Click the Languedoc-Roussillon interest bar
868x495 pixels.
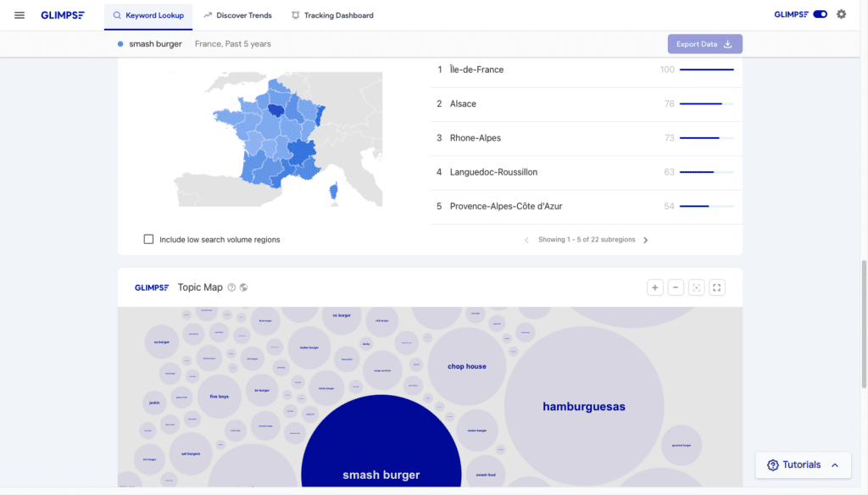click(707, 172)
